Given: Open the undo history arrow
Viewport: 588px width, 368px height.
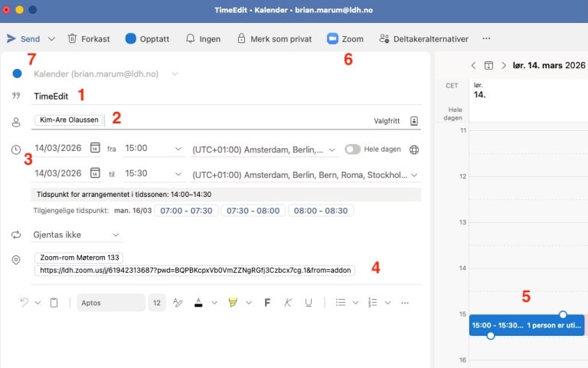Looking at the screenshot, I should pyautogui.click(x=38, y=303).
